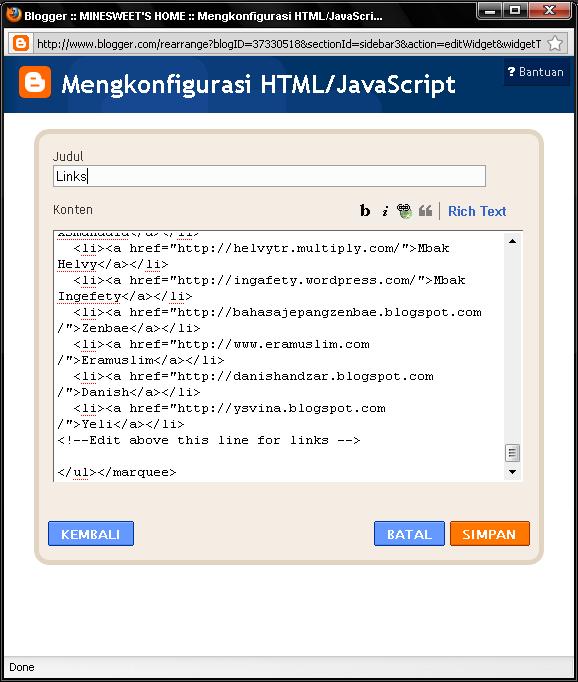Maximize the browser window
The image size is (578, 682).
click(x=515, y=10)
